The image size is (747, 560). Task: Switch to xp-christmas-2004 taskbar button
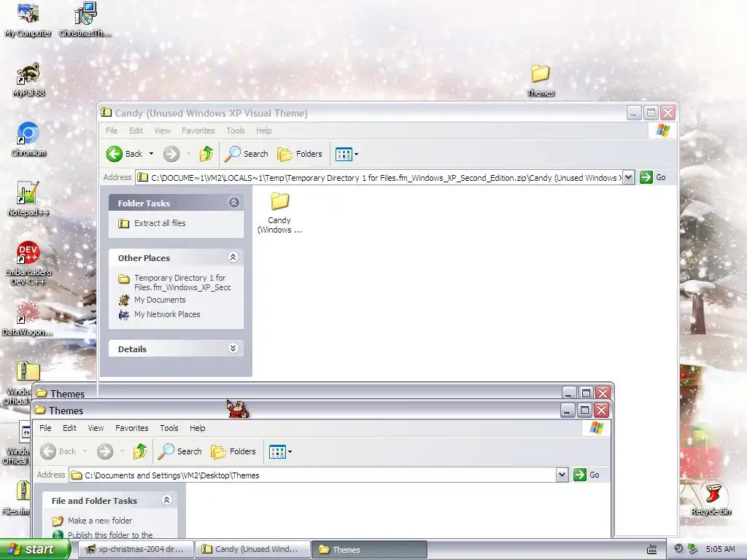tap(135, 550)
